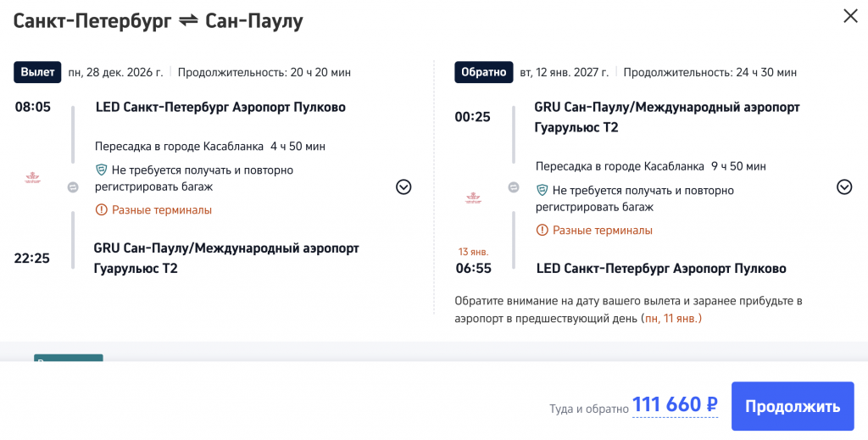
Task: Click the outbound transfer icon on the timeline
Action: [x=73, y=187]
